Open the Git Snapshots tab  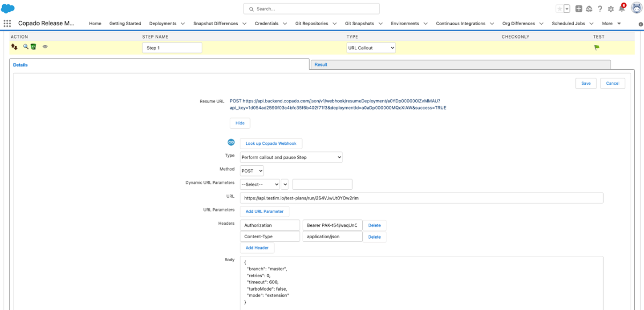click(359, 24)
